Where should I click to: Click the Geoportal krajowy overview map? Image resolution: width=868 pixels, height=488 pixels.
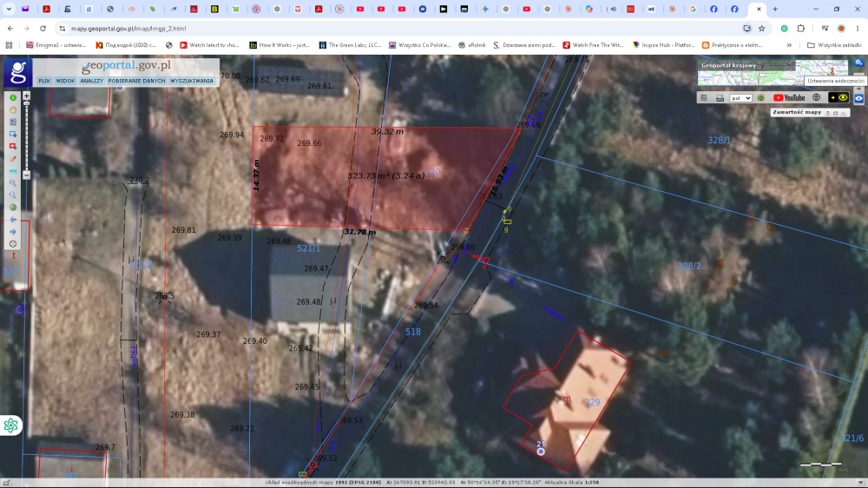(x=773, y=72)
